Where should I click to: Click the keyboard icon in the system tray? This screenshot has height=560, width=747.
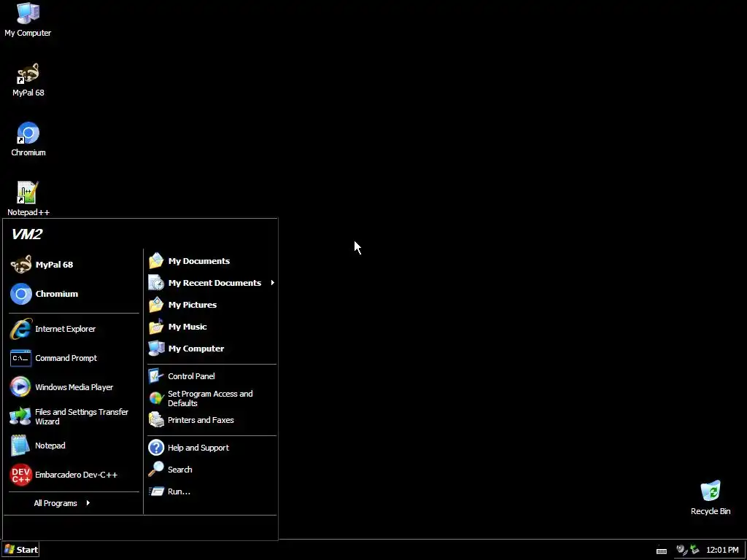pos(662,551)
